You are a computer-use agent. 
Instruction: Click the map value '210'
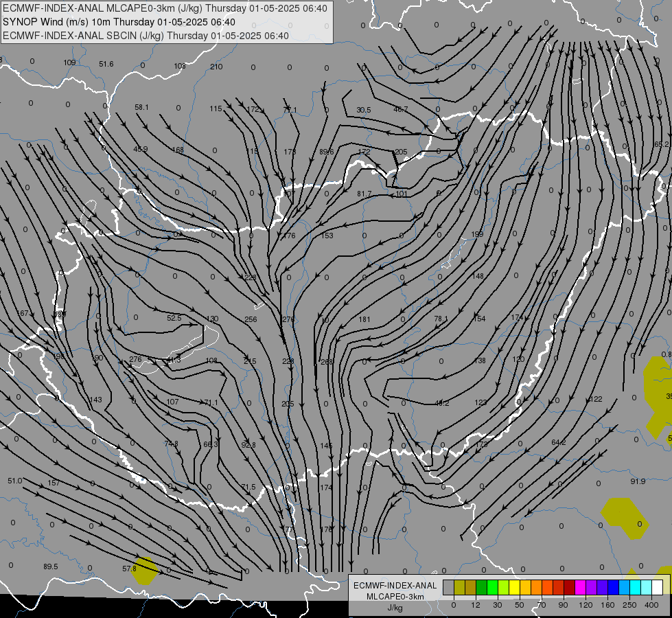[216, 67]
